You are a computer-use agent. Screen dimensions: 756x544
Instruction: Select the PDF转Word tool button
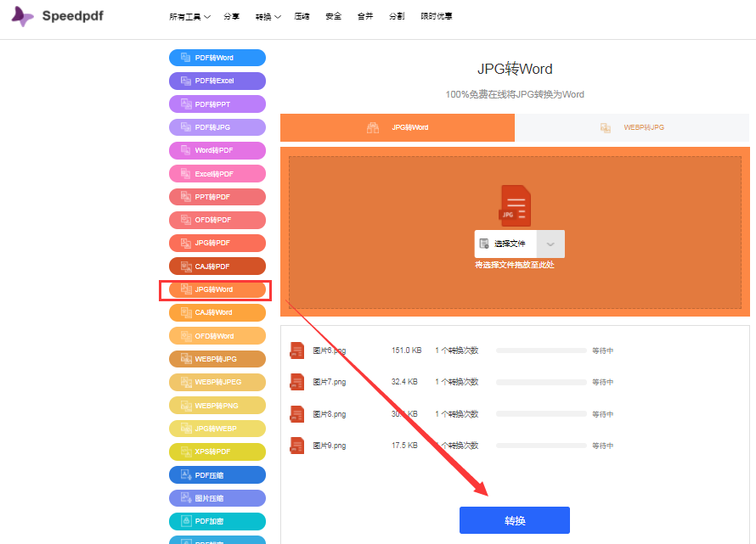tap(217, 58)
